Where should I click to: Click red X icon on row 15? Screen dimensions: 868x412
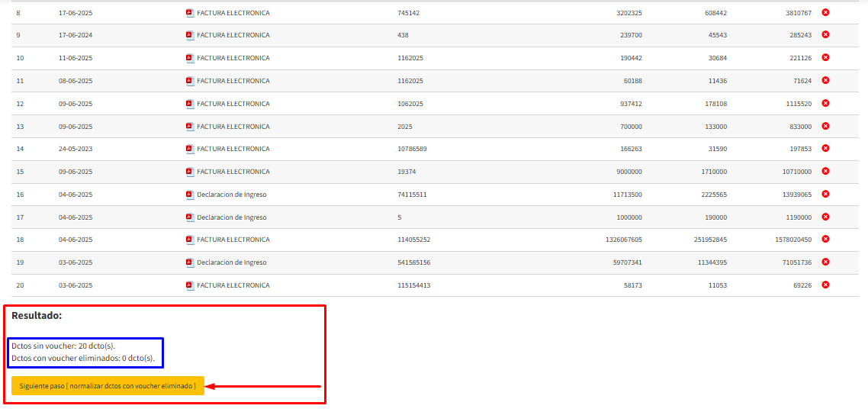(x=825, y=172)
